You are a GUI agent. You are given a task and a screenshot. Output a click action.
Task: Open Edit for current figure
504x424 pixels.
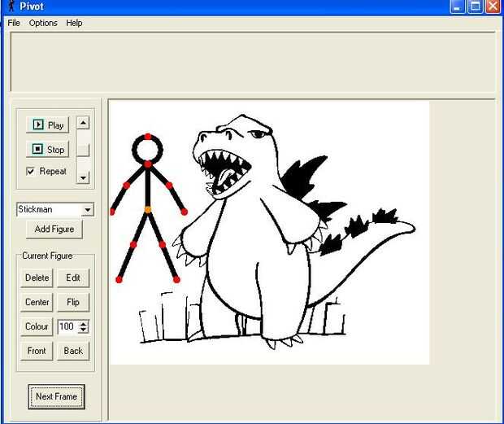coord(73,278)
